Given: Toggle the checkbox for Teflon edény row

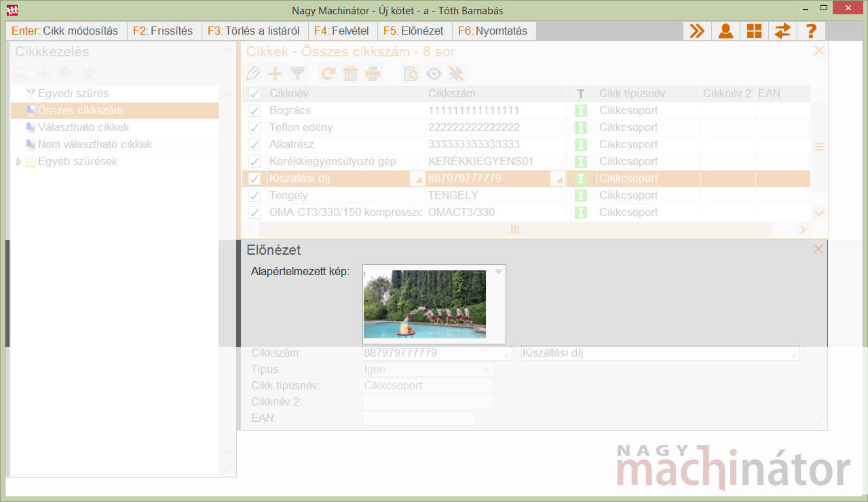Looking at the screenshot, I should 254,128.
